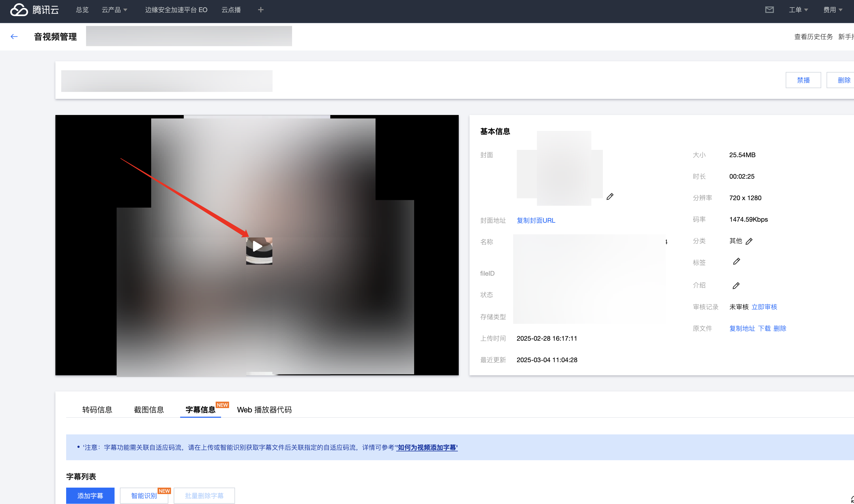This screenshot has height=504, width=854.
Task: Click the back arrow beside 音视频管理
Action: [14, 37]
